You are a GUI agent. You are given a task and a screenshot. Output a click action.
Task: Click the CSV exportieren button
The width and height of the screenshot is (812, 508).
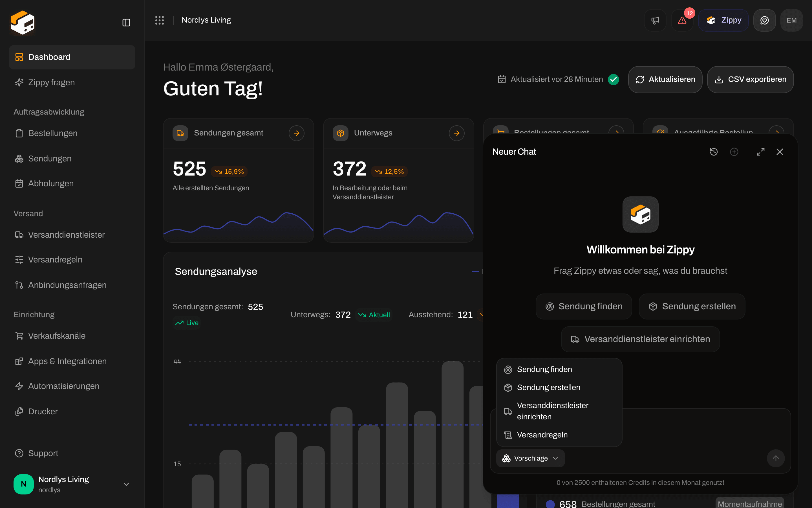pyautogui.click(x=750, y=79)
